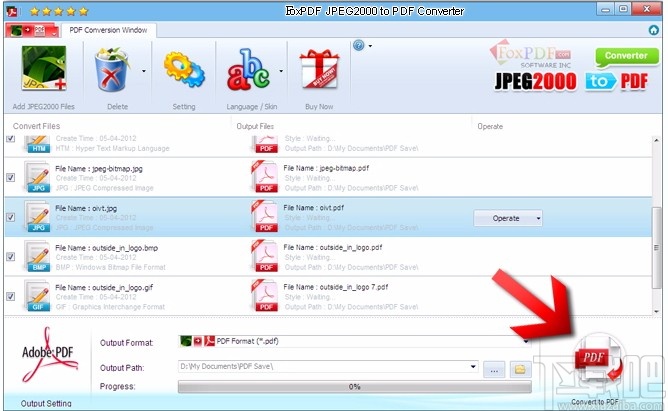
Task: Uncheck the checkbox for oivt.jpg
Action: click(11, 217)
